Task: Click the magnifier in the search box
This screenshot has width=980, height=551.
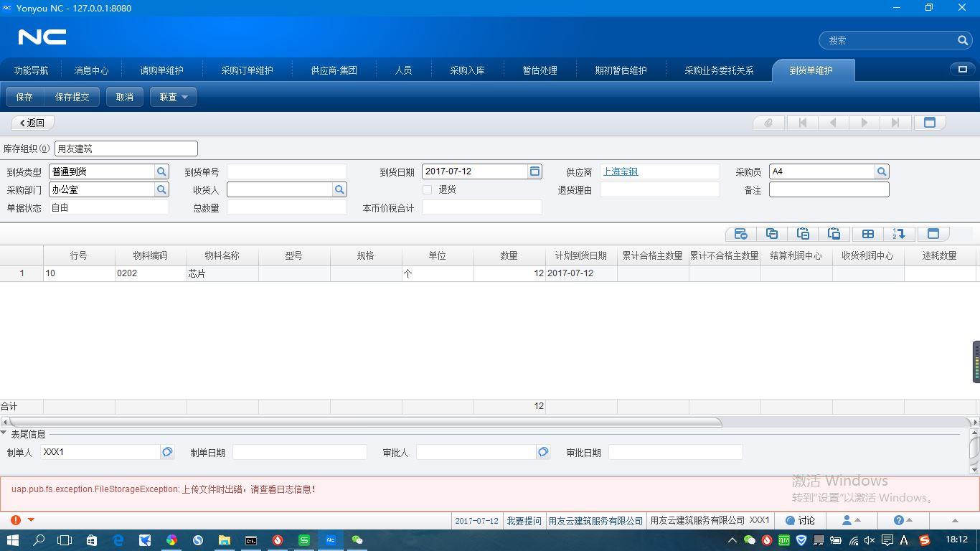Action: (963, 40)
